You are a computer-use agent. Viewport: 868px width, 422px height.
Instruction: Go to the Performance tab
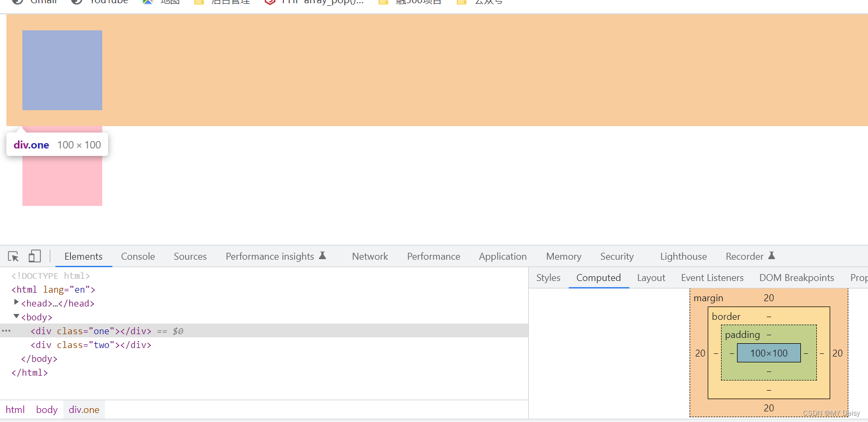pos(433,256)
